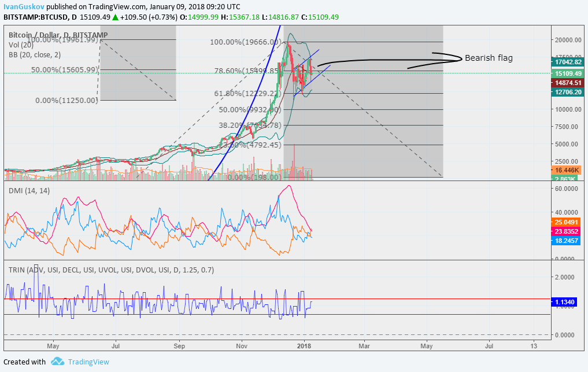Click the 0.00%(11250.00) Fibonacci label
Image resolution: width=588 pixels, height=372 pixels.
[x=66, y=100]
